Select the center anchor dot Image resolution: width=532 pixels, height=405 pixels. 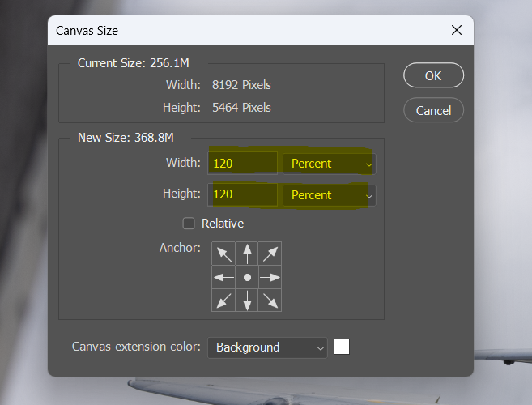[247, 277]
